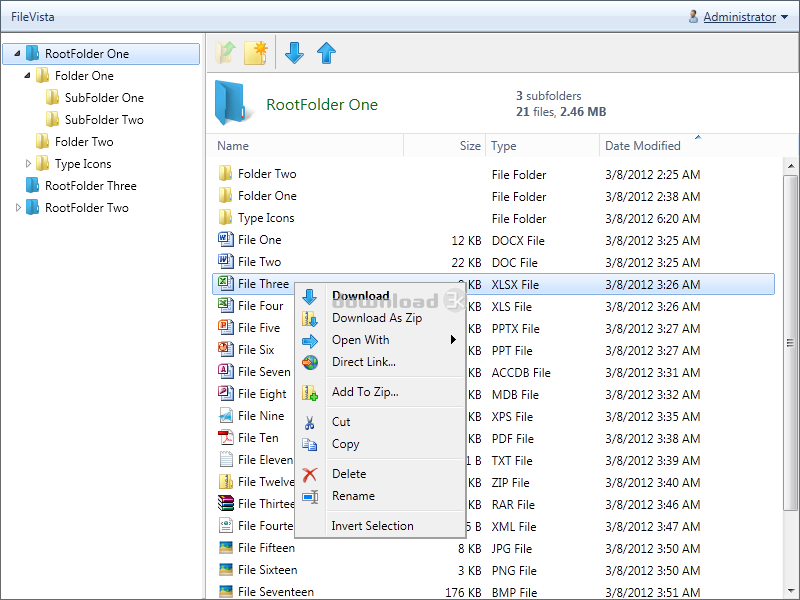This screenshot has width=800, height=600.
Task: Select SubFolder One in the folder tree
Action: [x=104, y=97]
